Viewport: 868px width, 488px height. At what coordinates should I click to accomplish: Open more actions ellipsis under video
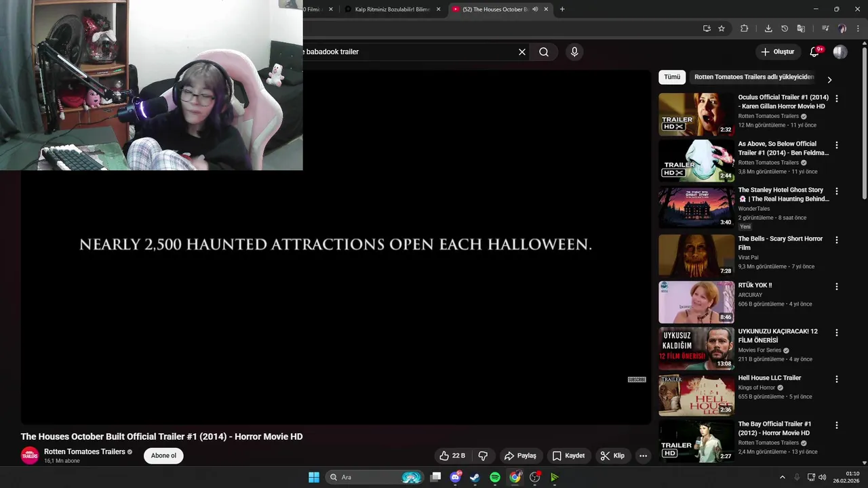643,456
